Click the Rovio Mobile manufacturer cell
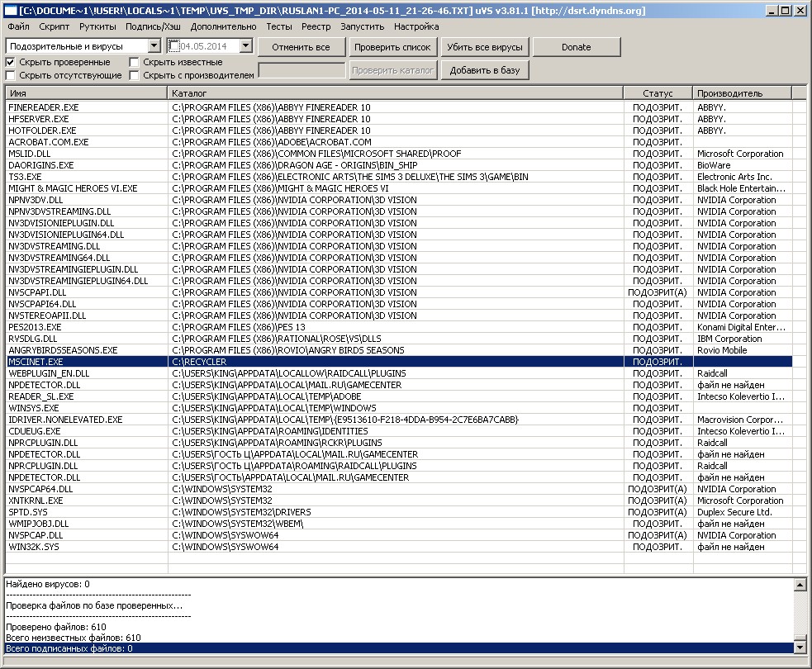The width and height of the screenshot is (812, 669). (742, 350)
